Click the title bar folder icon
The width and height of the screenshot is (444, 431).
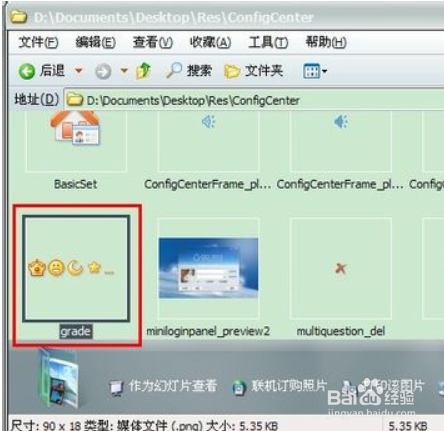[x=19, y=17]
